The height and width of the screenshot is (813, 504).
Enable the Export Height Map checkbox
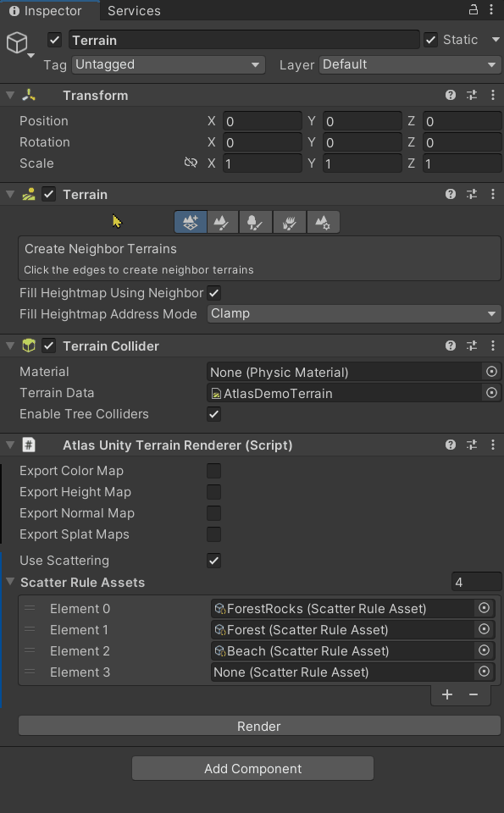click(213, 492)
